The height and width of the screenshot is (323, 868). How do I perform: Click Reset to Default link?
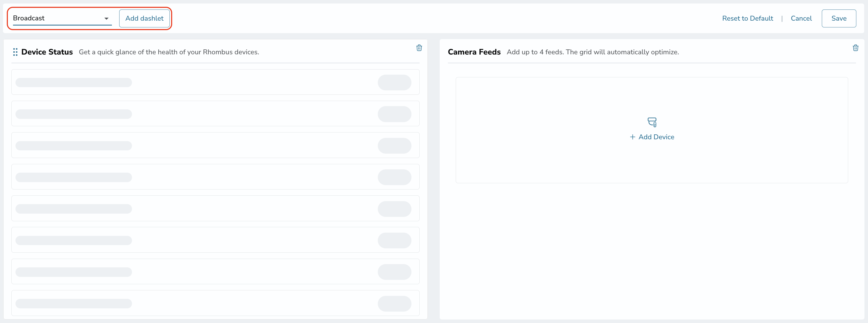tap(747, 18)
